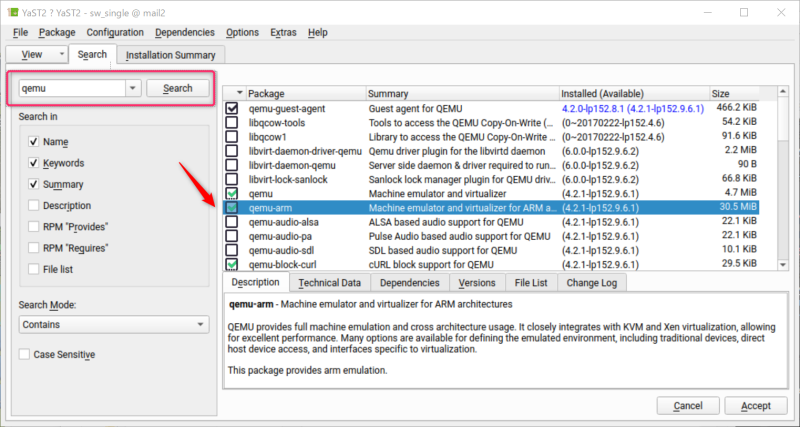Click the status column sort arrow header
The height and width of the screenshot is (427, 800).
pos(240,93)
